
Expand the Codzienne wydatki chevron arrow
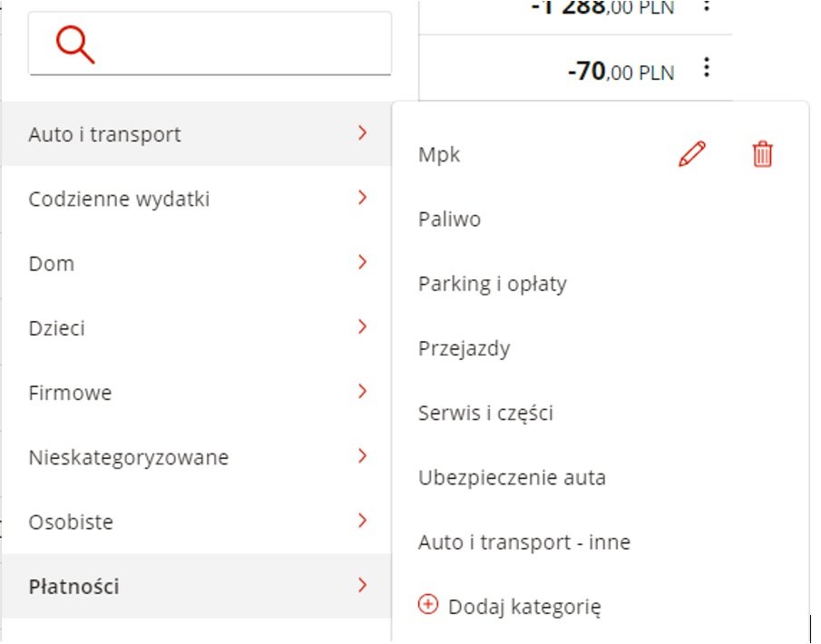(x=362, y=198)
